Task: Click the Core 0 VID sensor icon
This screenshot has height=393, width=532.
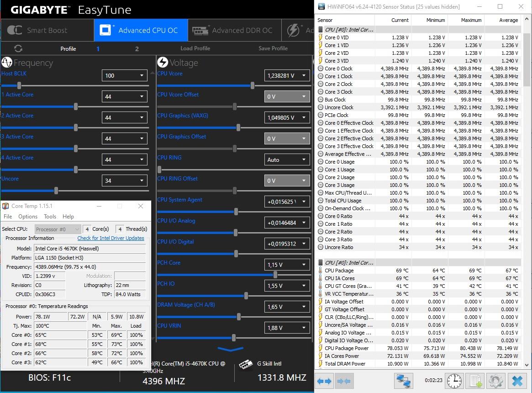Action: tap(320, 37)
